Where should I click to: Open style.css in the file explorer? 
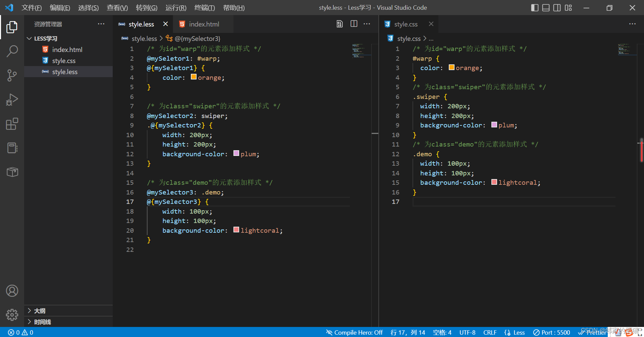(x=68, y=61)
